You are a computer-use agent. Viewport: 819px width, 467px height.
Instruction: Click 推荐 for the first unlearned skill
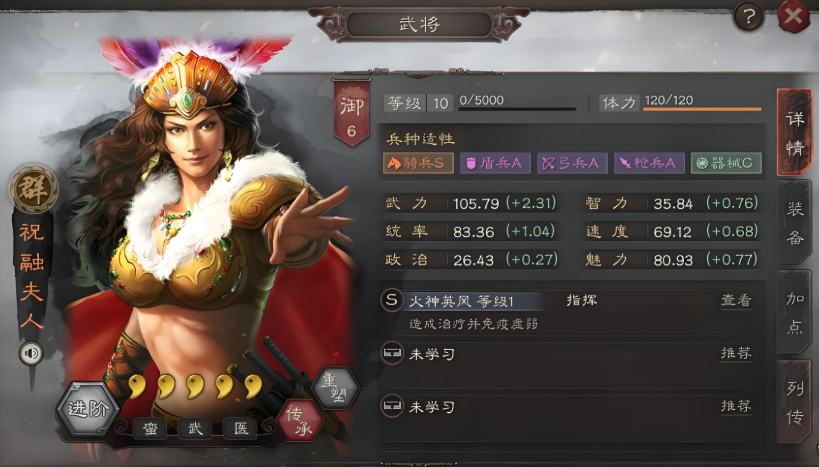pyautogui.click(x=736, y=354)
